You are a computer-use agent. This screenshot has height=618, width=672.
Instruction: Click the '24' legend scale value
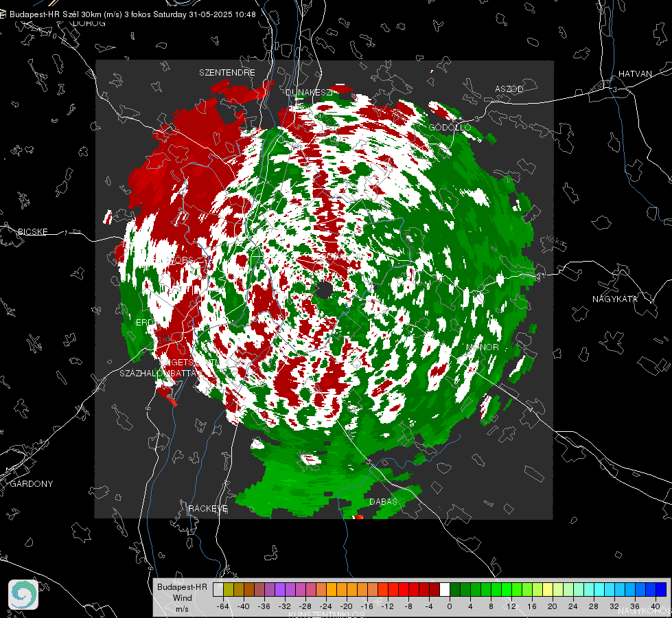click(573, 606)
